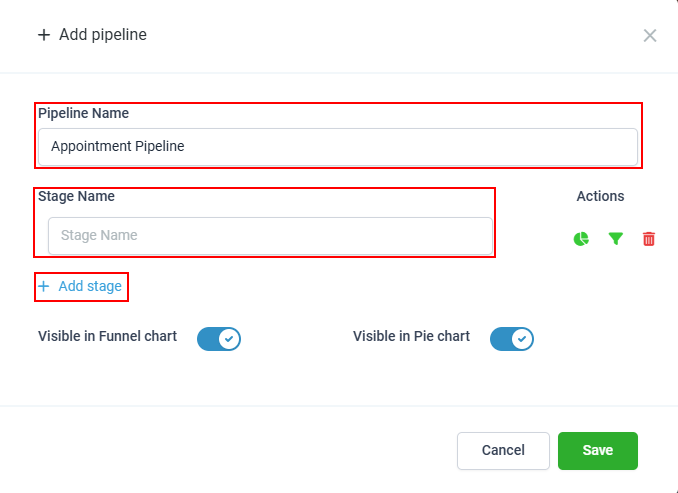Focus the Appointment Pipeline name field
The width and height of the screenshot is (678, 493).
(x=337, y=147)
